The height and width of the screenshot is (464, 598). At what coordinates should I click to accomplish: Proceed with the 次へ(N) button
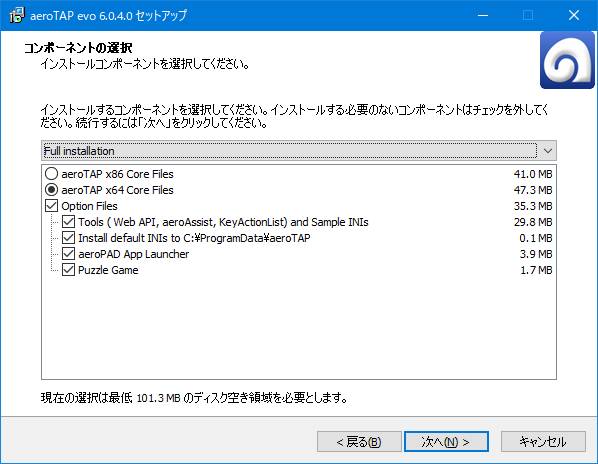446,442
